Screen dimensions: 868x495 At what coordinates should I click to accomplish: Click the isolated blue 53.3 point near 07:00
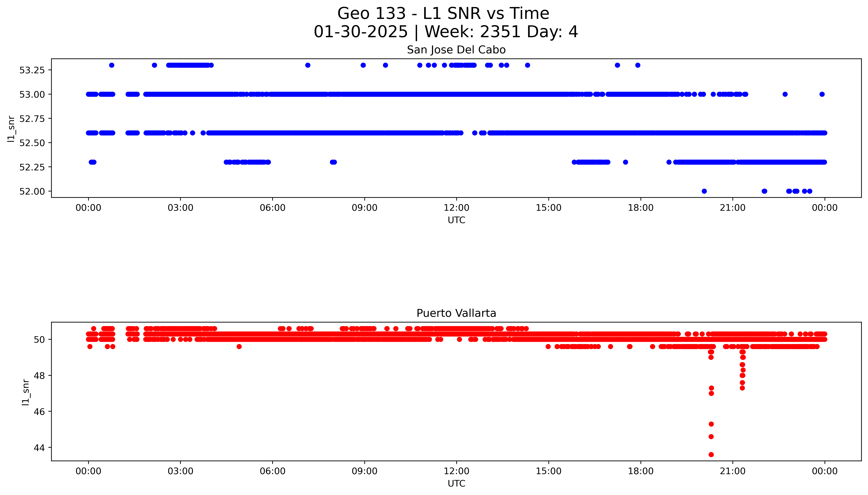click(x=308, y=65)
